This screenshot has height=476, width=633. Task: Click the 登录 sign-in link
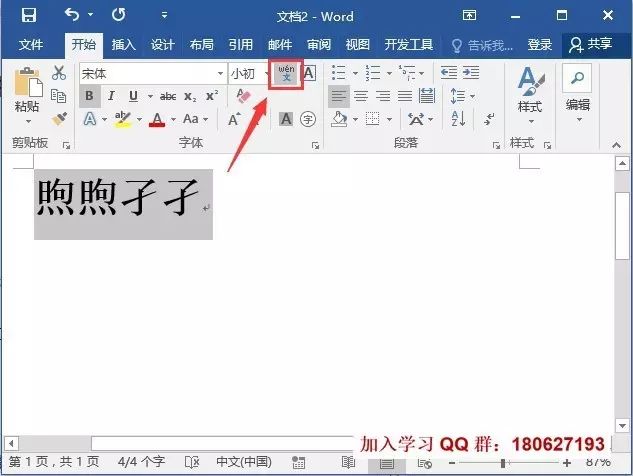pyautogui.click(x=539, y=45)
